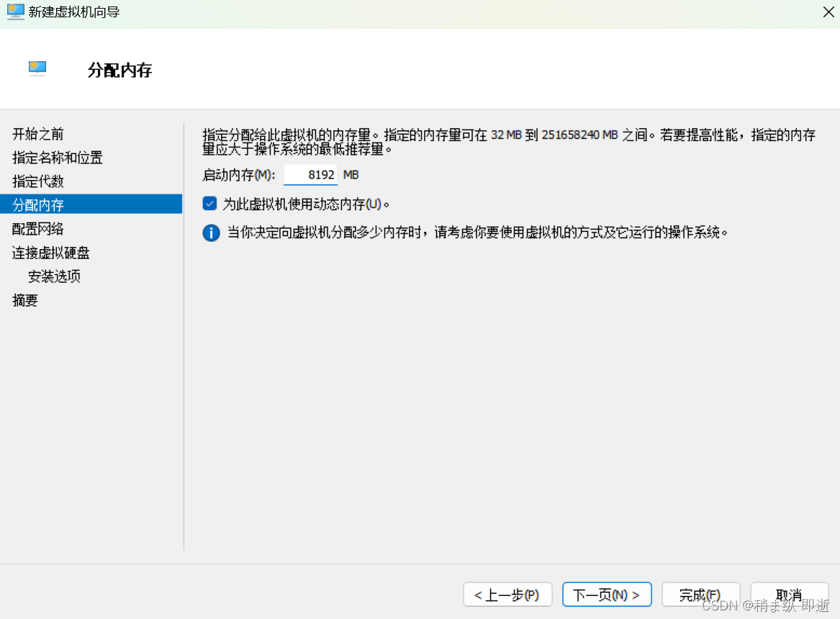Go to the 配置网络 step
840x619 pixels.
click(37, 228)
